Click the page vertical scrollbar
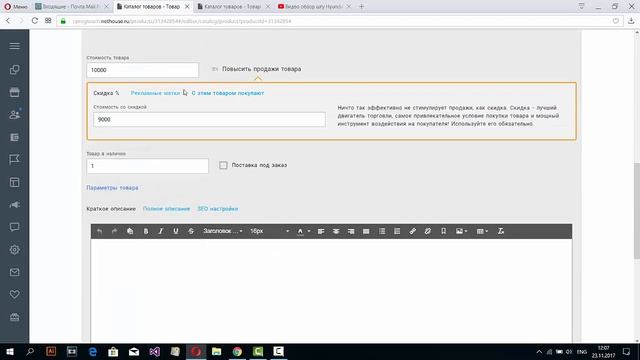Image resolution: width=640 pixels, height=360 pixels. (637, 210)
